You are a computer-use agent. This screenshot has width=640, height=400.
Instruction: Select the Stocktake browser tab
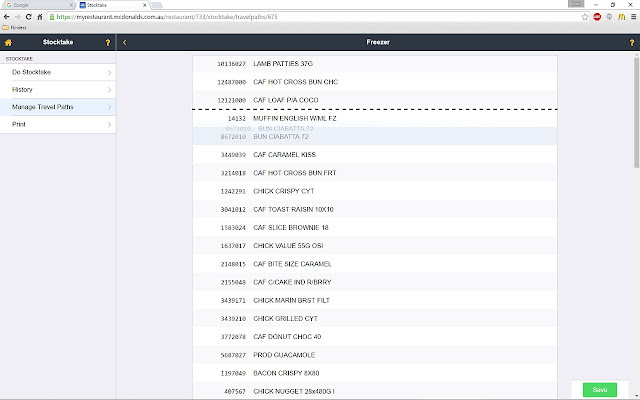[x=113, y=5]
